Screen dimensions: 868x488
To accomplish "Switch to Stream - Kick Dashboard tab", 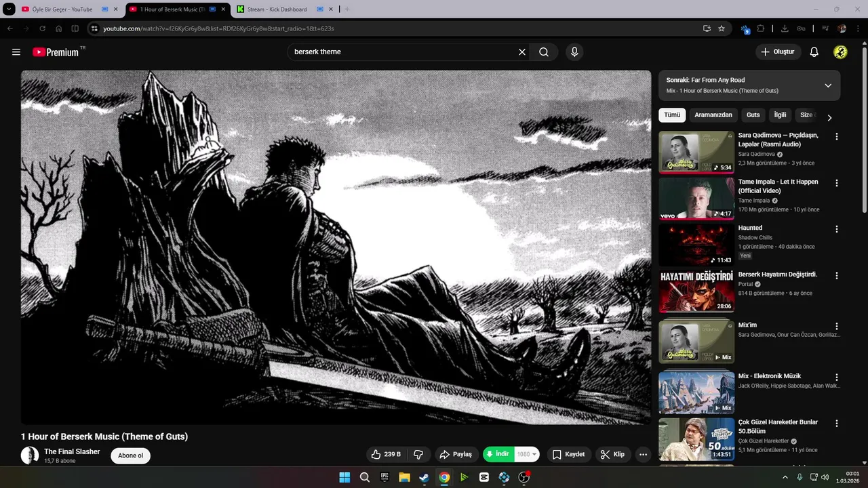I will 277,9.
